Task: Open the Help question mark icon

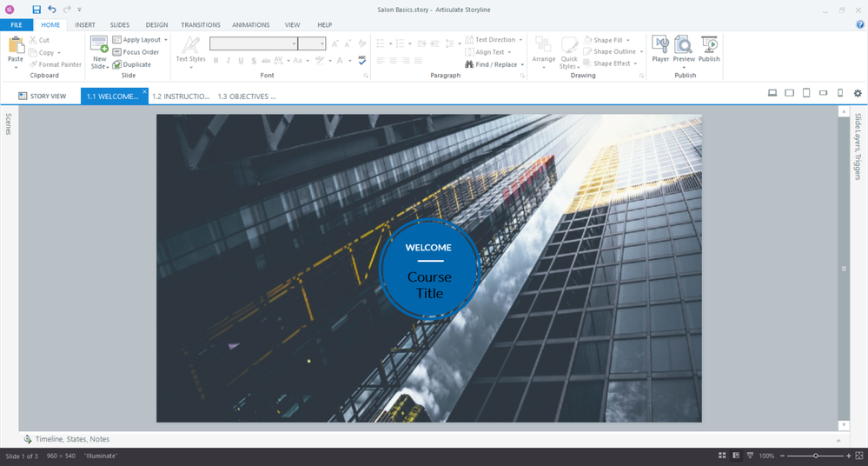Action: 860,25
